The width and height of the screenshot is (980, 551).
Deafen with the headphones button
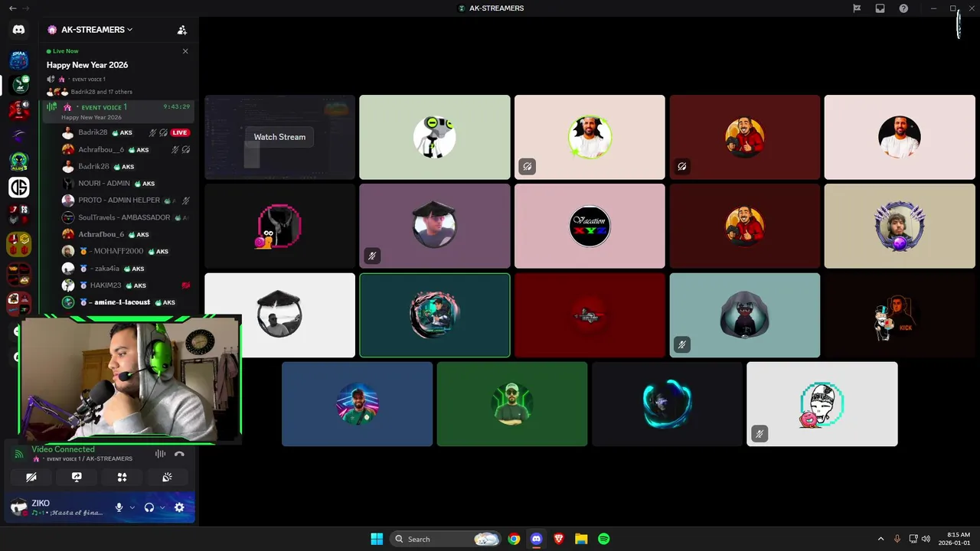(149, 507)
